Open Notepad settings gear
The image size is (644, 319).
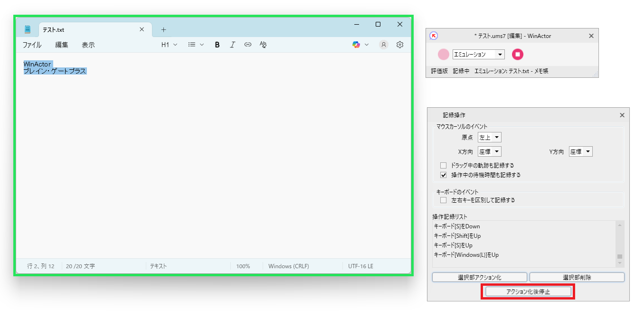(400, 45)
